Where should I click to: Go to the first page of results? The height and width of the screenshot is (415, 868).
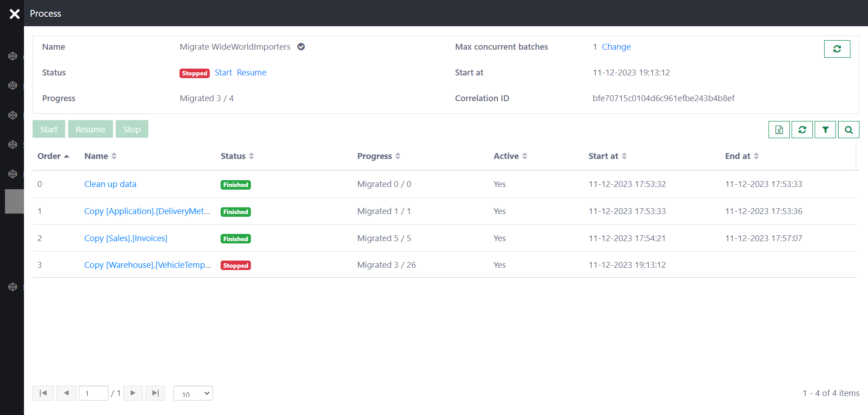pyautogui.click(x=43, y=393)
